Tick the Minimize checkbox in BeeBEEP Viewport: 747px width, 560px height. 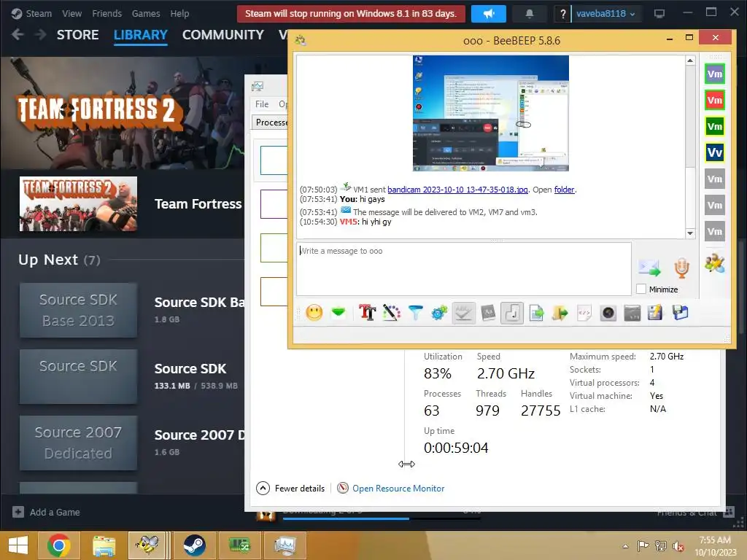click(x=641, y=289)
